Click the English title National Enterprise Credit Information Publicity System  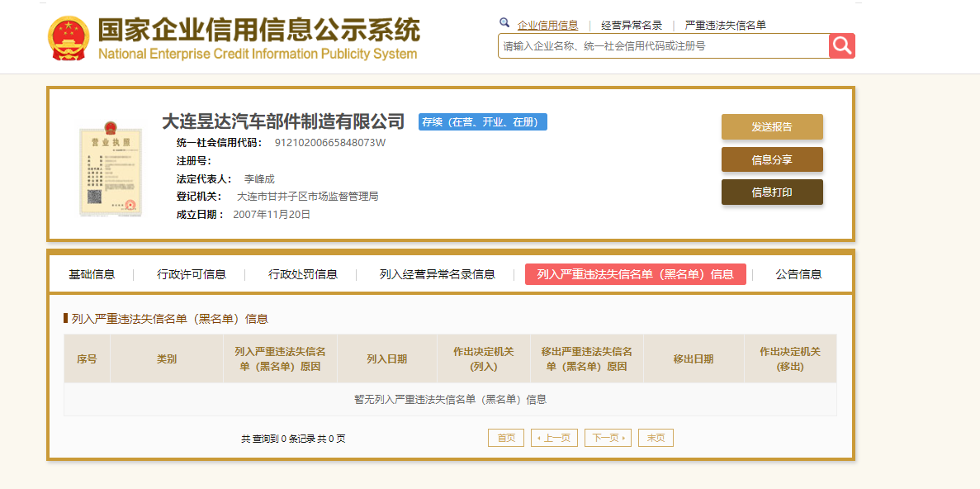(258, 54)
